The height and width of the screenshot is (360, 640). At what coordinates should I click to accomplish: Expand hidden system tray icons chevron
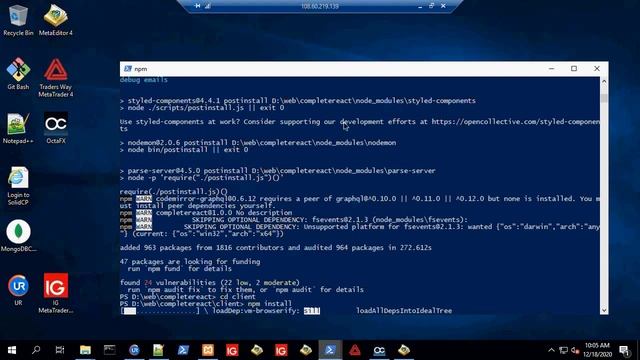(551, 350)
